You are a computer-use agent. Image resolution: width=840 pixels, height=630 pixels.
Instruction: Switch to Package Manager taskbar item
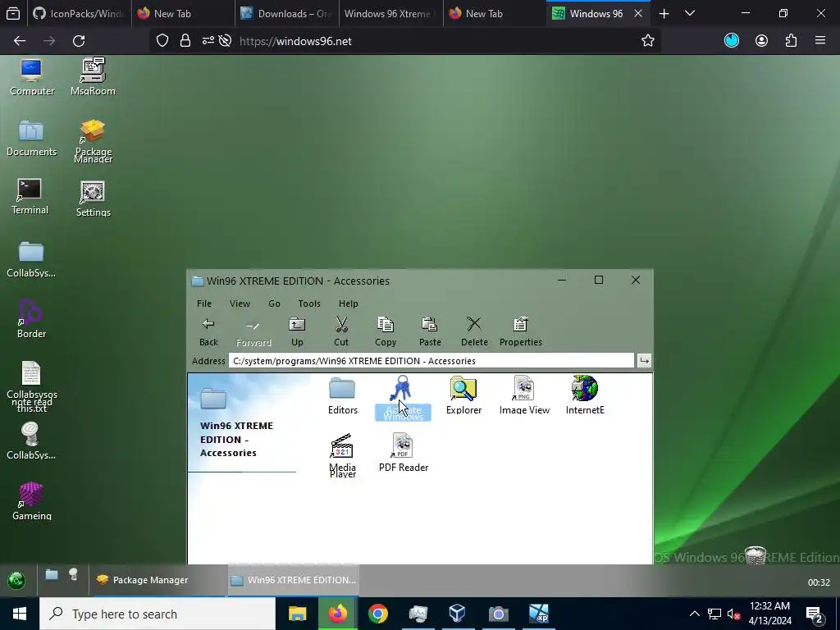158,580
